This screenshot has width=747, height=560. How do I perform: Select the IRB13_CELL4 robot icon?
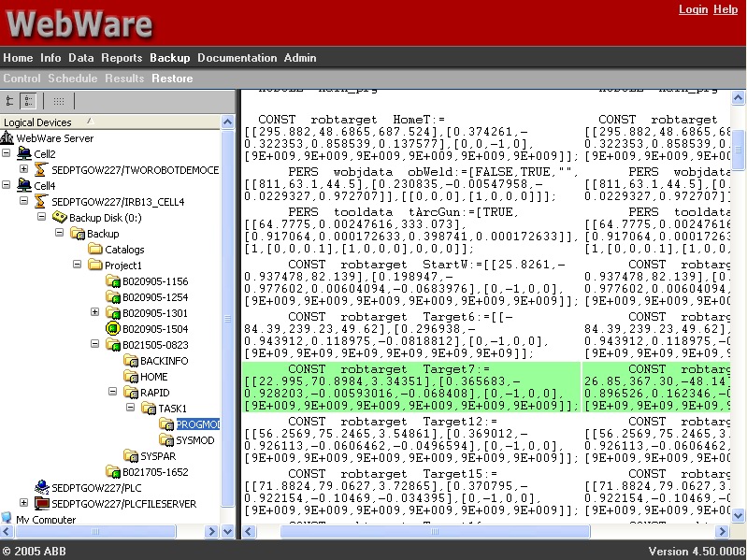point(41,202)
